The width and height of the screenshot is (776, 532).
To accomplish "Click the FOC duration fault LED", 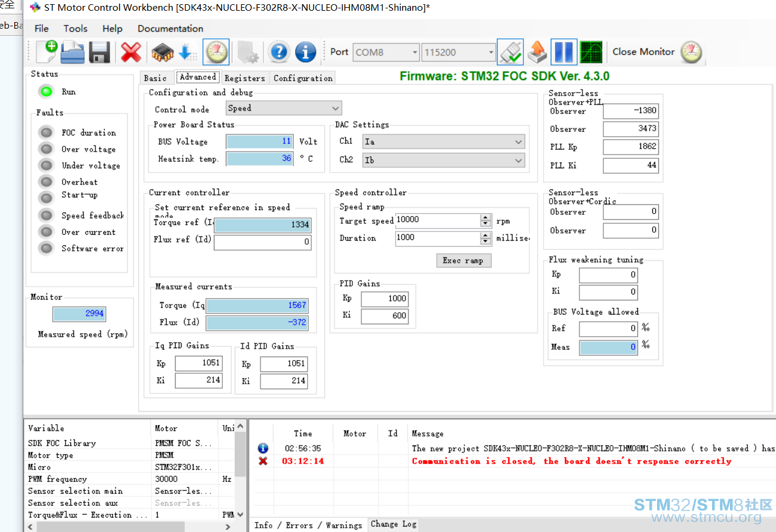I will pos(46,132).
